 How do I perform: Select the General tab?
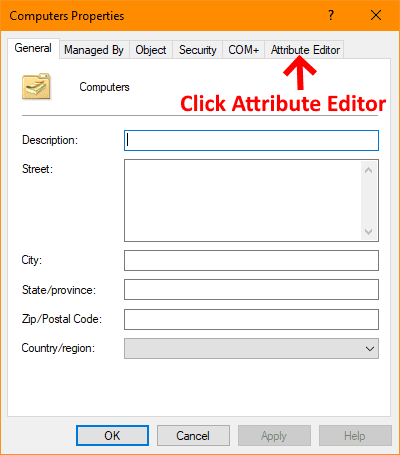click(x=33, y=48)
